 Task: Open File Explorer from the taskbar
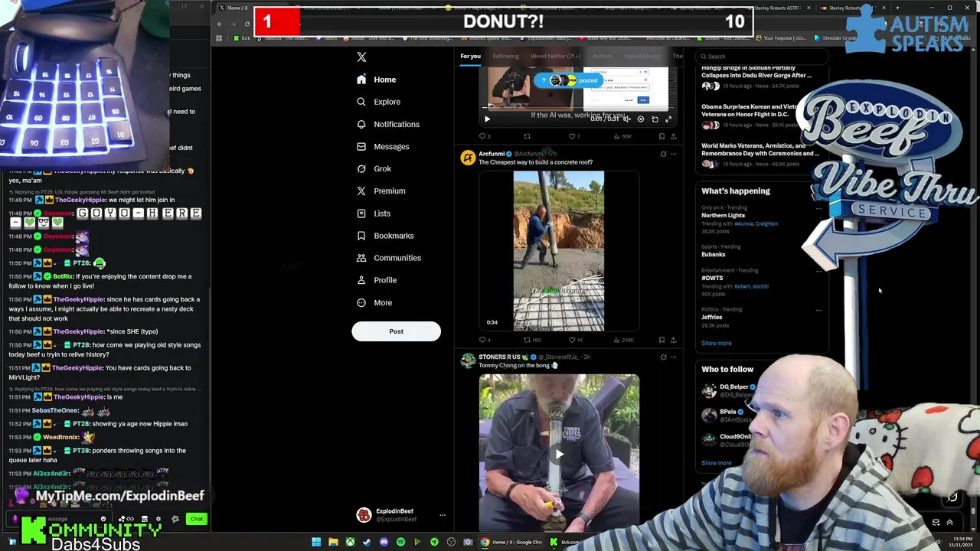tap(333, 543)
